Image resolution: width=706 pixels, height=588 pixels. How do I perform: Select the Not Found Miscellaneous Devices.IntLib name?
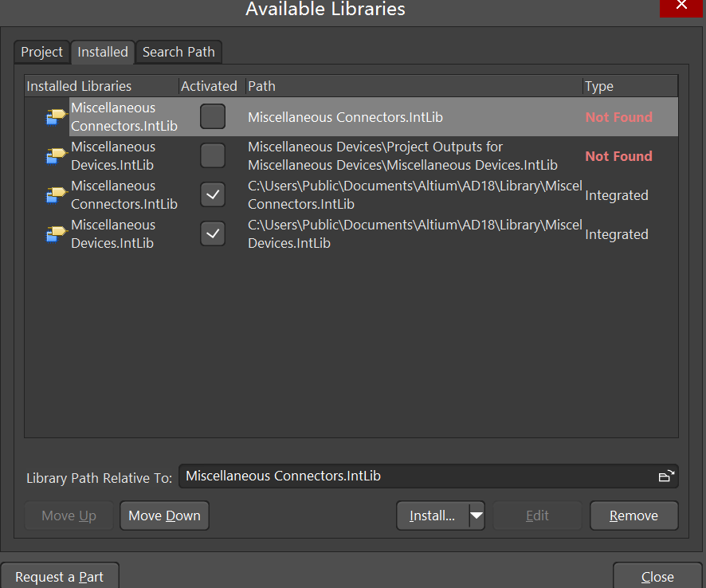113,156
